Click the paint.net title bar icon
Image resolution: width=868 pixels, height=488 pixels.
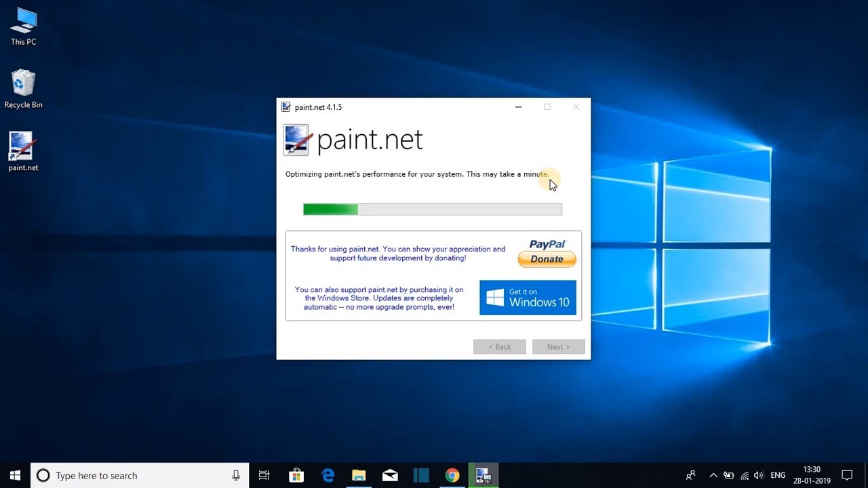point(286,107)
